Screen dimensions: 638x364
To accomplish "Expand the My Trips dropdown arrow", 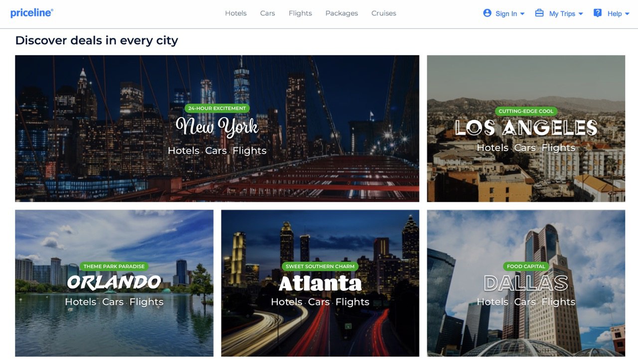I will click(581, 14).
